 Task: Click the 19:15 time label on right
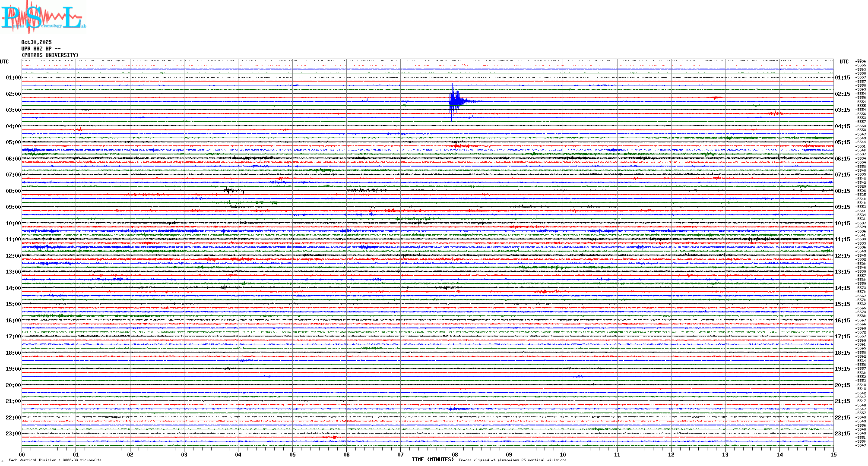tap(842, 369)
